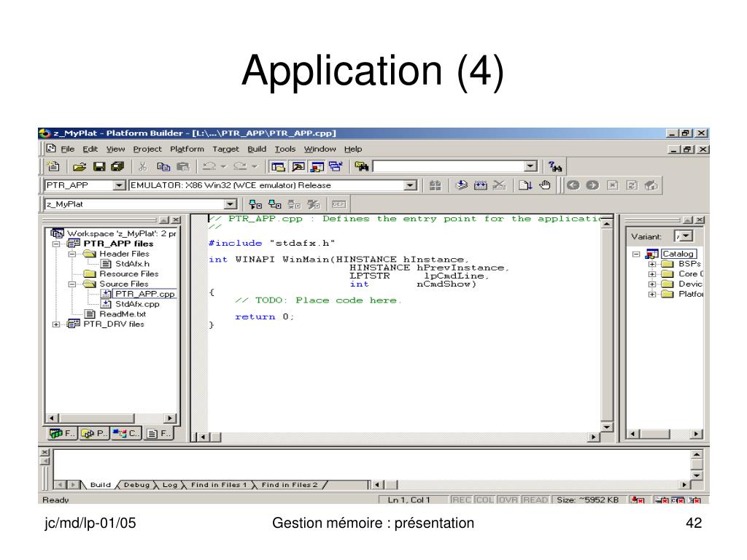Image resolution: width=747 pixels, height=560 pixels.
Task: Save the current file with floppy icon
Action: tap(99, 166)
